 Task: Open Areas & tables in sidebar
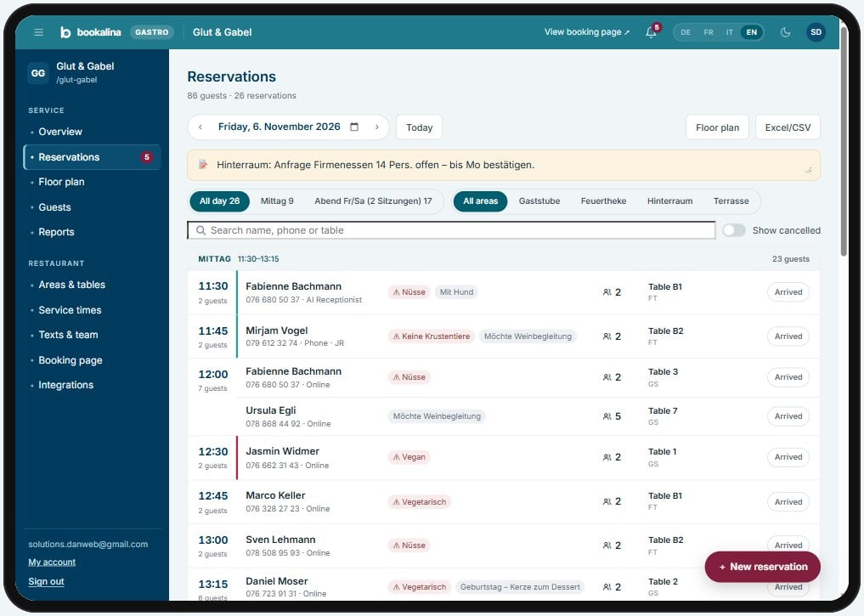pos(92,285)
